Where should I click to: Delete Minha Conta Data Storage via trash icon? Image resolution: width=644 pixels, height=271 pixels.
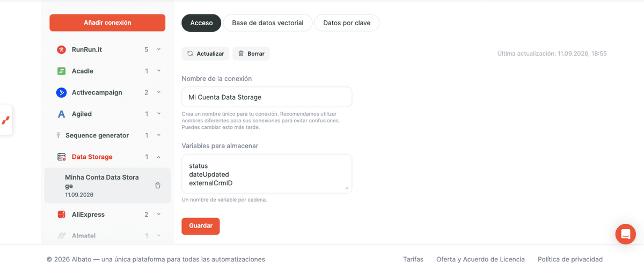click(x=158, y=186)
